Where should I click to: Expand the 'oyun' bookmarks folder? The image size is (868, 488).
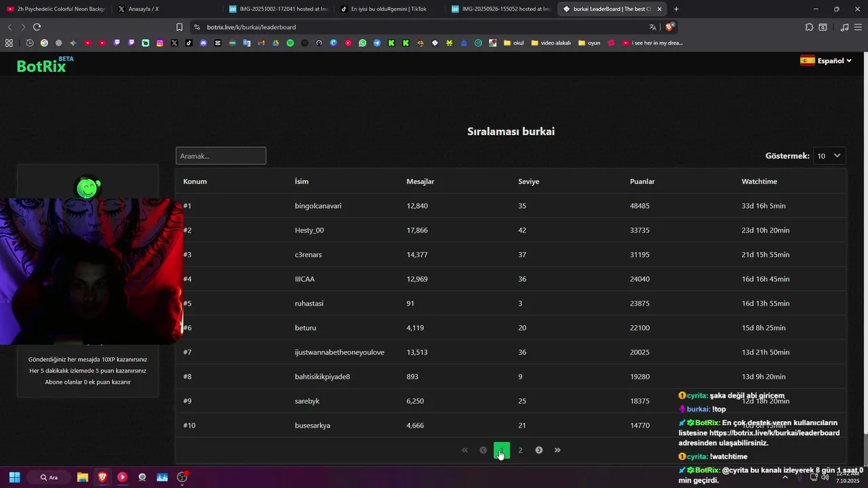pyautogui.click(x=589, y=43)
